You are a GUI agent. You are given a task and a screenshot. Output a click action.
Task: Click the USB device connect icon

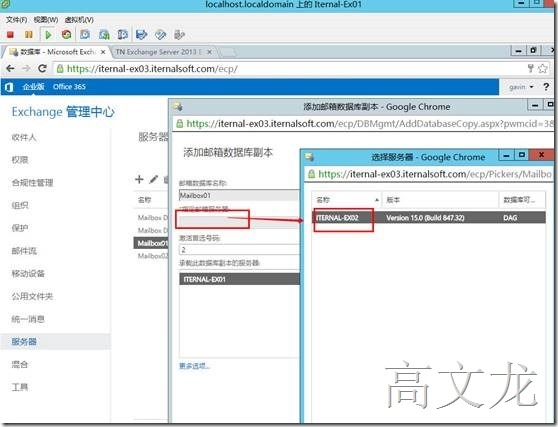pos(179,35)
